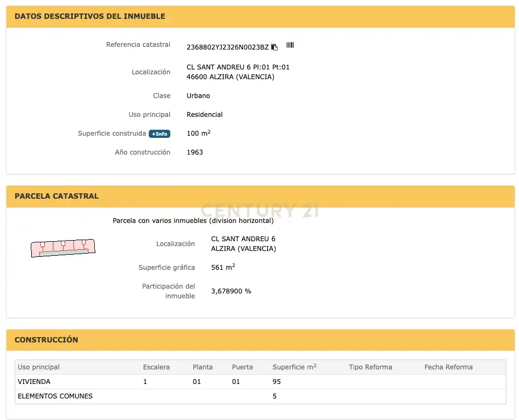Click the Superficie gráfica label
519x420 pixels.
[x=167, y=268]
